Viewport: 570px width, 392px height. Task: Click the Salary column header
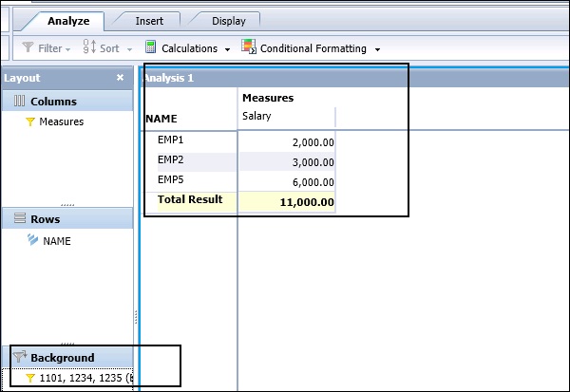point(256,116)
